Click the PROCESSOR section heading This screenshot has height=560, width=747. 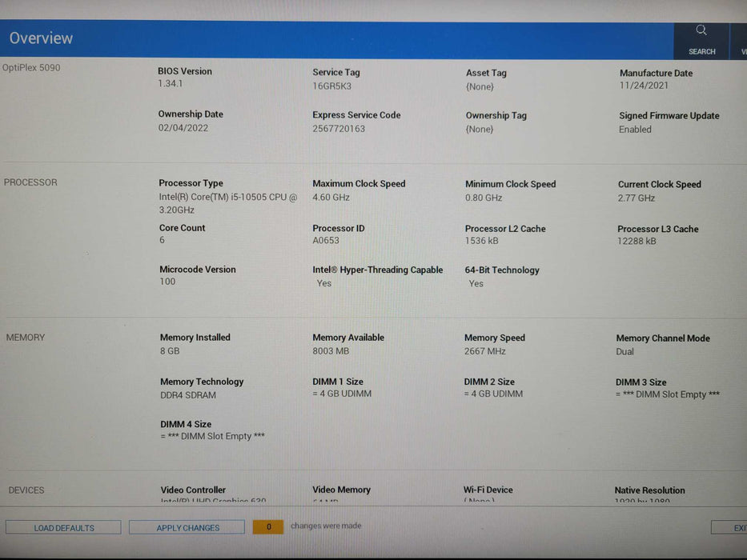[x=30, y=182]
